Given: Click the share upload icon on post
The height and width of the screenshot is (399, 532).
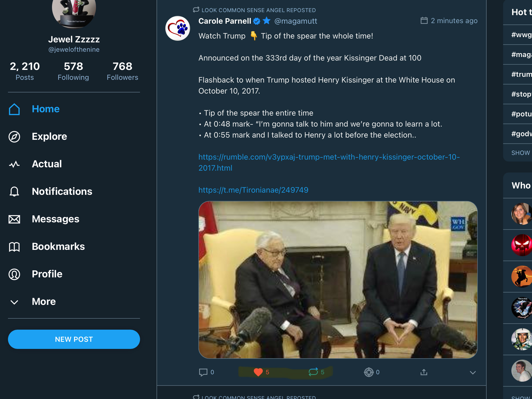Looking at the screenshot, I should coord(424,372).
